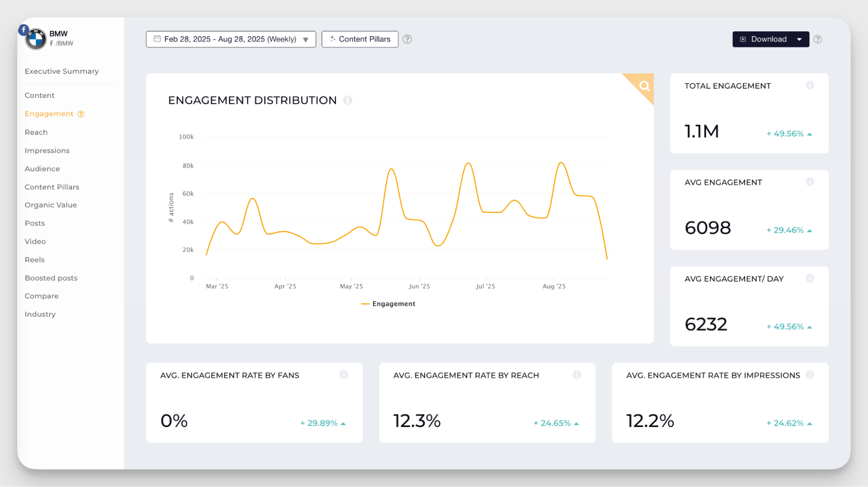Click info icon on Total Engagement card
This screenshot has width=868, height=487.
coord(810,86)
